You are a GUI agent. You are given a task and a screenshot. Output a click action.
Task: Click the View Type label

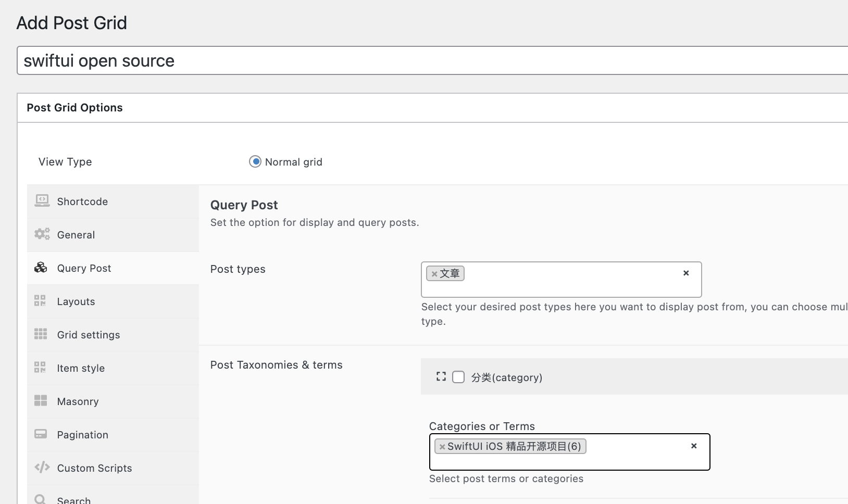tap(65, 162)
